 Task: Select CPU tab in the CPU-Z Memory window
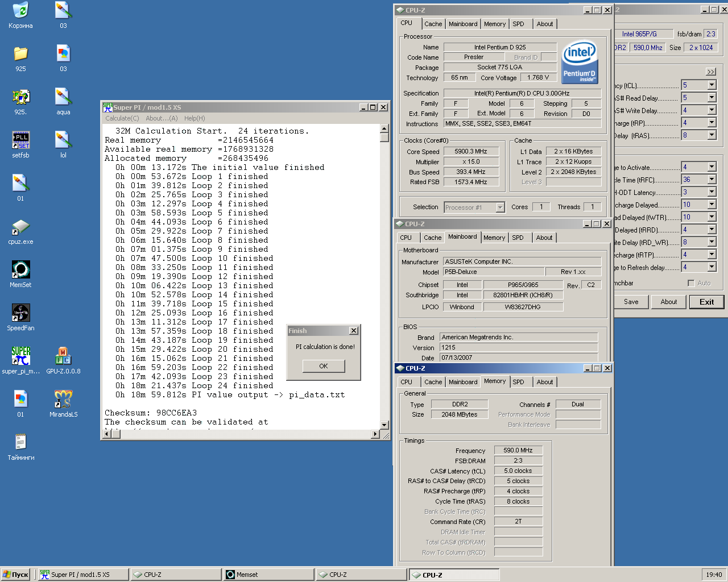[406, 382]
